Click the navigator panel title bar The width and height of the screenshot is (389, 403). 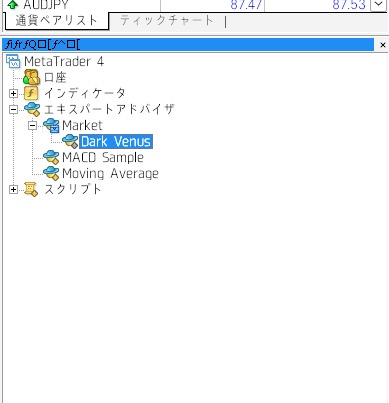pos(188,45)
